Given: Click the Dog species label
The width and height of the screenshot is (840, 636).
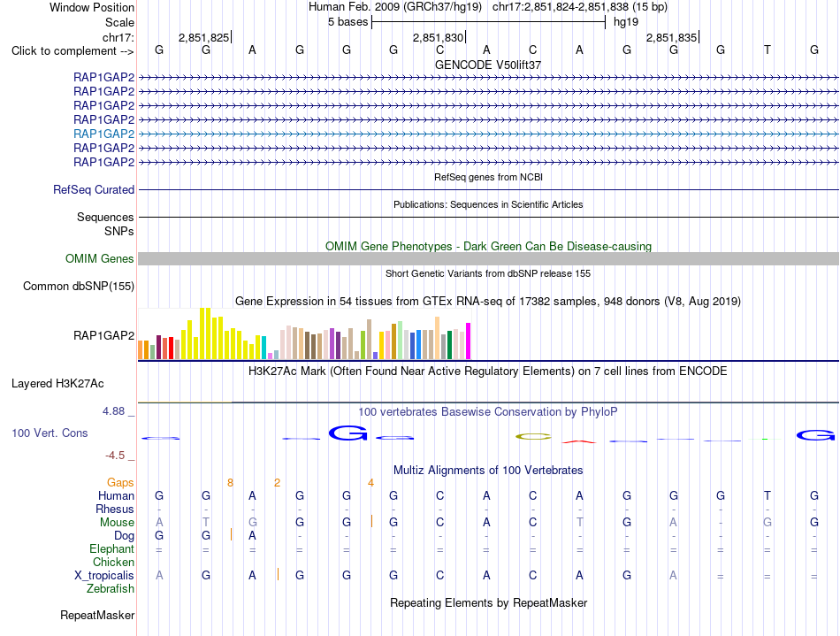Looking at the screenshot, I should 125,536.
